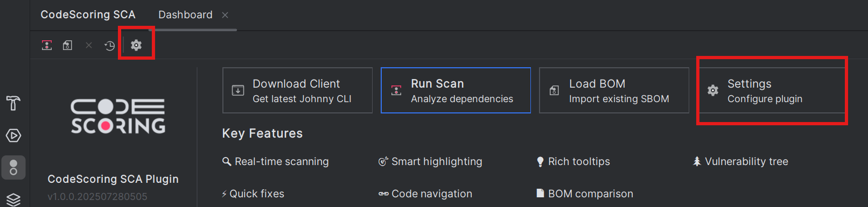This screenshot has height=207, width=868.
Task: Click the document icon inside Load BOM card
Action: tap(554, 90)
